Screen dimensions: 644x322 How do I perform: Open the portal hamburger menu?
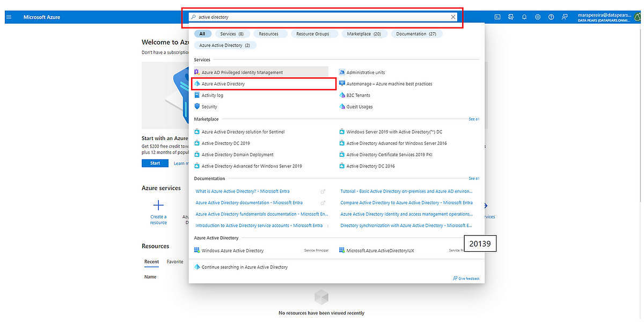[9, 17]
